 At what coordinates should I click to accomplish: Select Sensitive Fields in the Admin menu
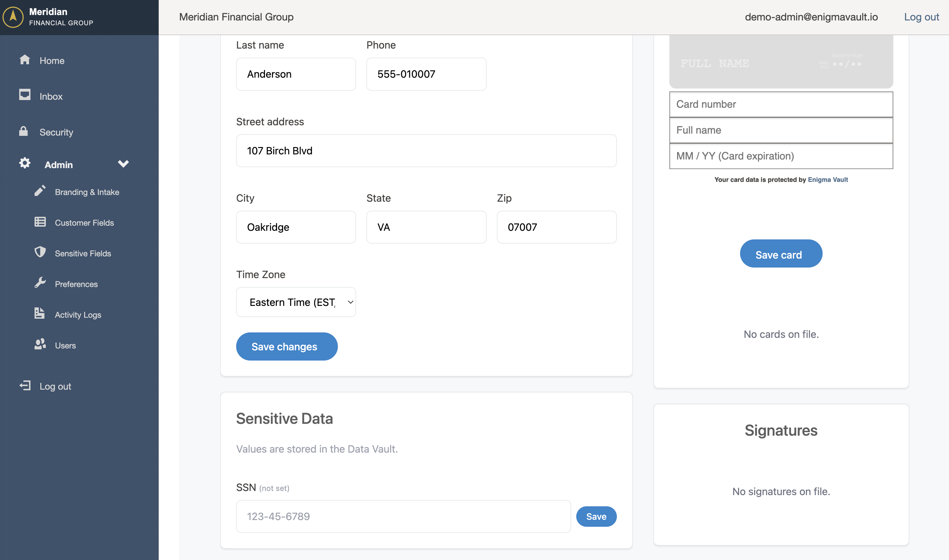coord(83,253)
